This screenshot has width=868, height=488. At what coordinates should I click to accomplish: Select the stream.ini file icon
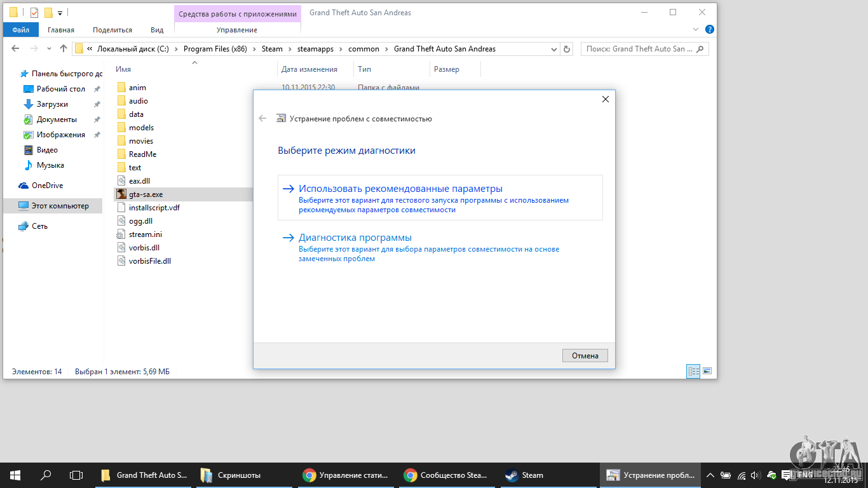click(122, 234)
